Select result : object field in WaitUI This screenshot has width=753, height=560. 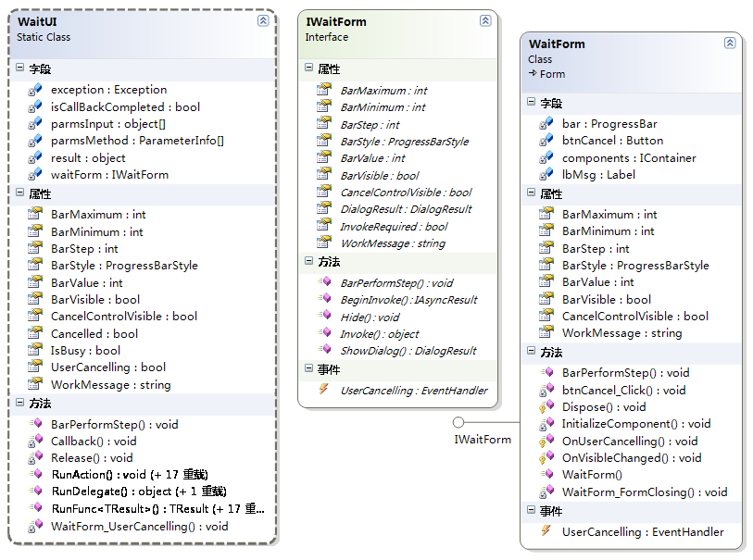pyautogui.click(x=88, y=158)
